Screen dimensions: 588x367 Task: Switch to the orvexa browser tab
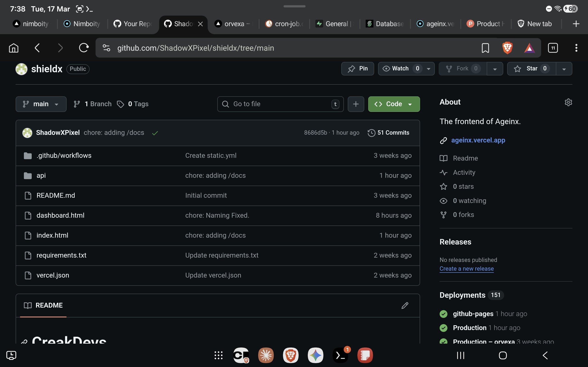[233, 24]
